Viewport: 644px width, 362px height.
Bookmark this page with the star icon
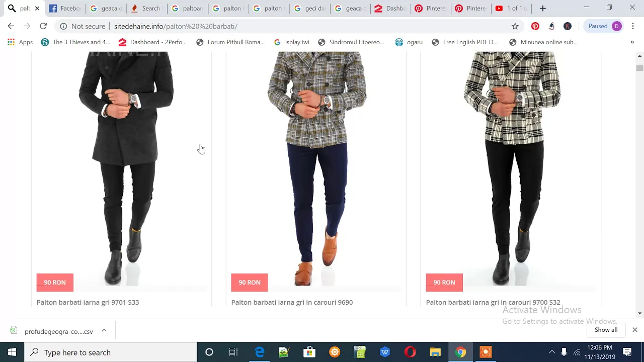515,26
